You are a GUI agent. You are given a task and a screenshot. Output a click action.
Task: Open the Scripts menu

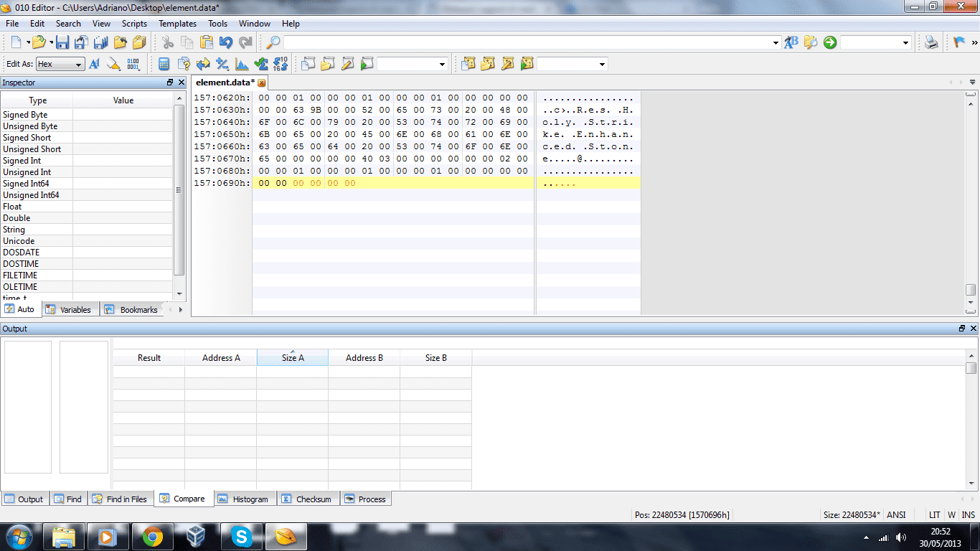pyautogui.click(x=134, y=24)
